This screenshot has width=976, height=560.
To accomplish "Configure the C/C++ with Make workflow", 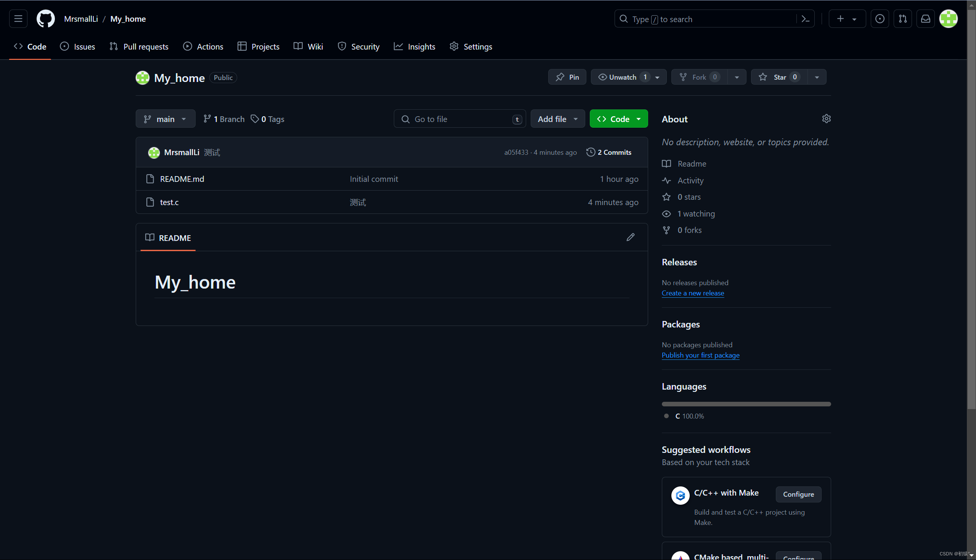I will tap(798, 494).
